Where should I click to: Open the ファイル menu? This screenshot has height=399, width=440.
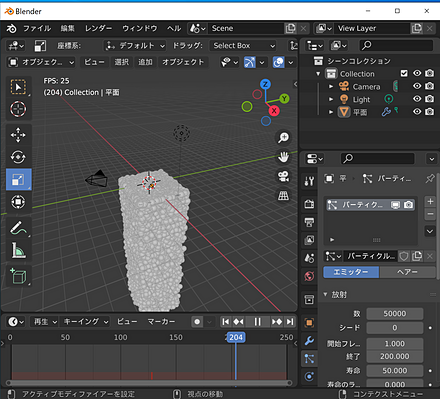[37, 29]
